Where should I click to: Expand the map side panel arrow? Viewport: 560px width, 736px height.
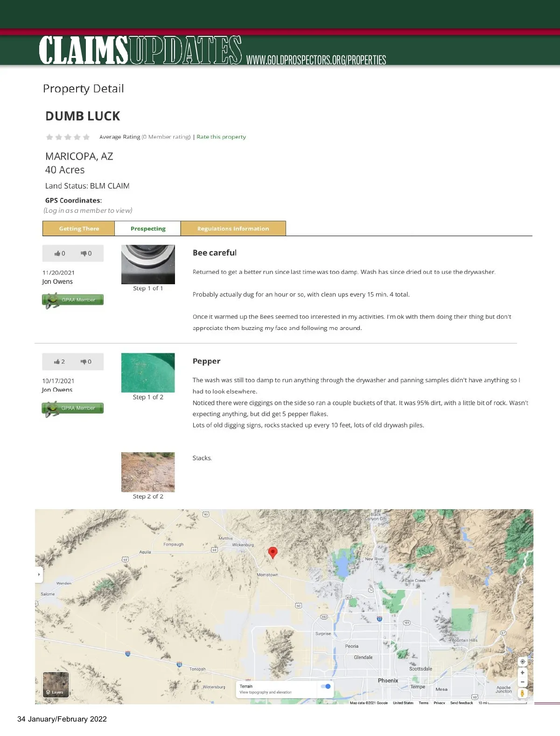click(39, 575)
